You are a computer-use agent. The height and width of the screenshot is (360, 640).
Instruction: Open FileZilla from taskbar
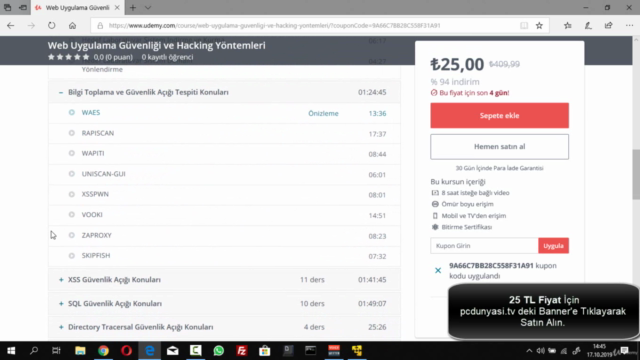tap(242, 351)
